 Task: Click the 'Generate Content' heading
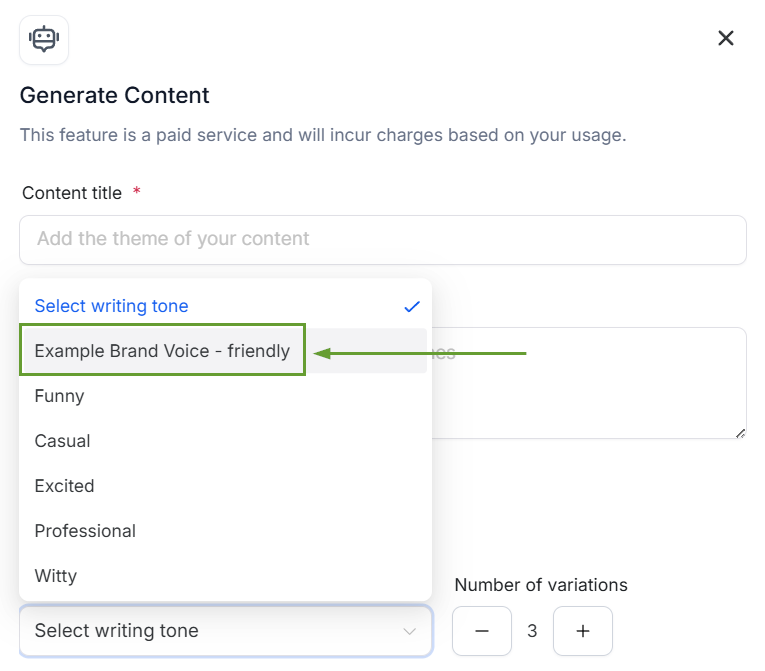coord(115,95)
